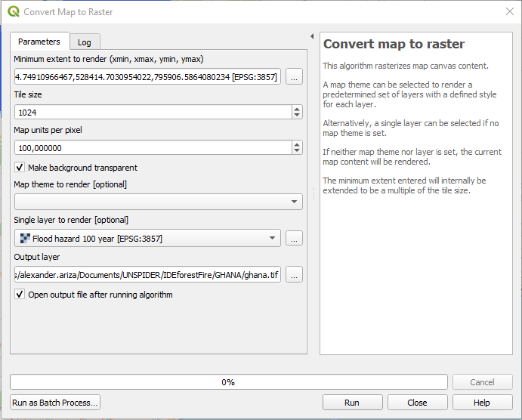Toggle Make background transparent checkbox
This screenshot has height=420, width=522.
click(20, 167)
